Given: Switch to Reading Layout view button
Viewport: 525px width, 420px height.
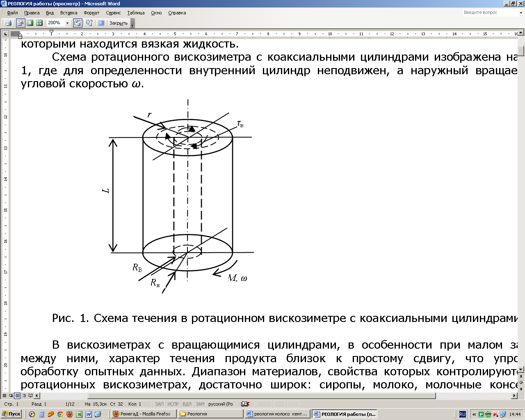Looking at the screenshot, I should [x=30, y=395].
